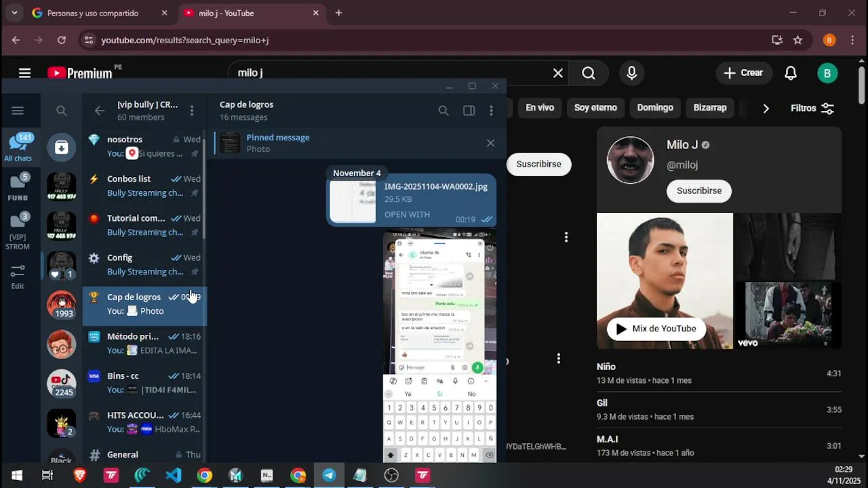868x488 pixels.
Task: Play Mix de YouTube
Action: [x=656, y=329]
